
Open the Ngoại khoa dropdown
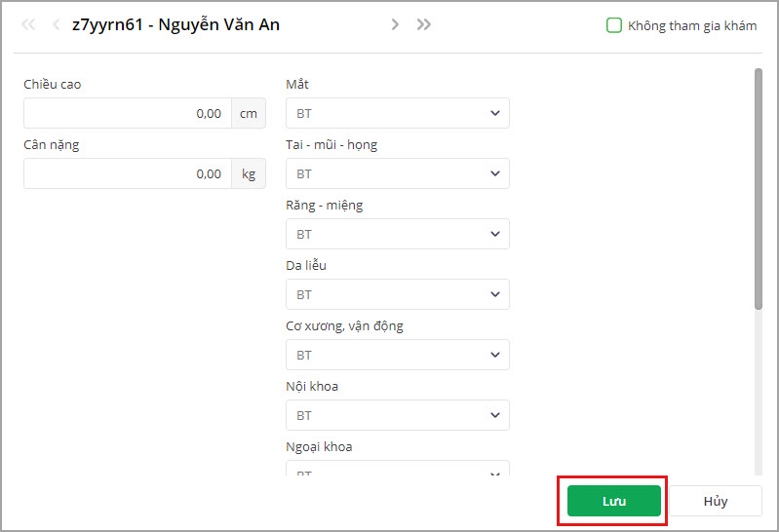point(397,471)
